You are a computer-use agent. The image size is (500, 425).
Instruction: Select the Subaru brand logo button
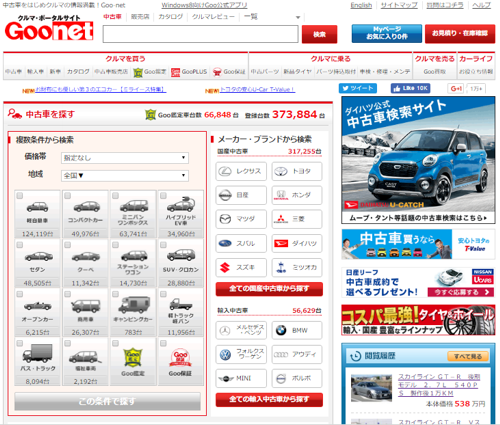tap(241, 243)
